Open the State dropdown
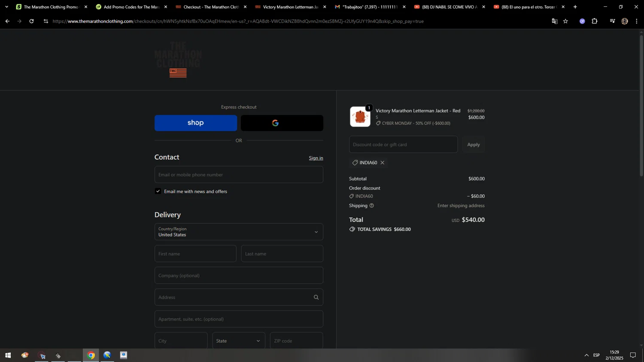 tap(239, 341)
